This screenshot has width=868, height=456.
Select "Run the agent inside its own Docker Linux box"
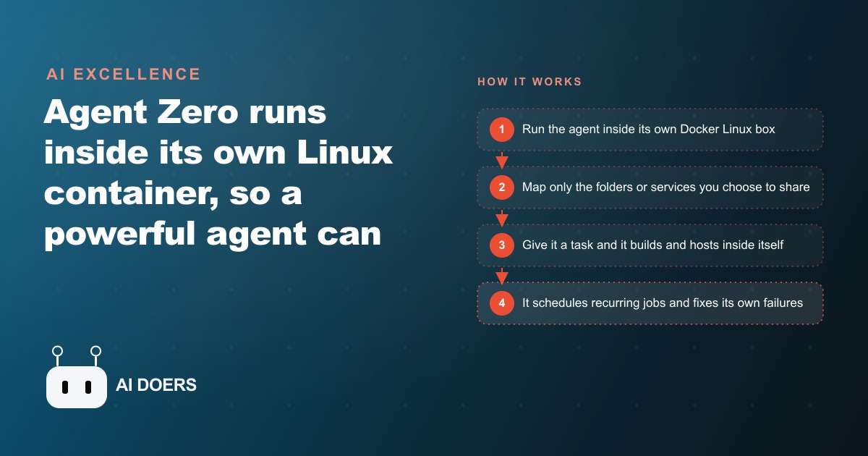pyautogui.click(x=650, y=130)
